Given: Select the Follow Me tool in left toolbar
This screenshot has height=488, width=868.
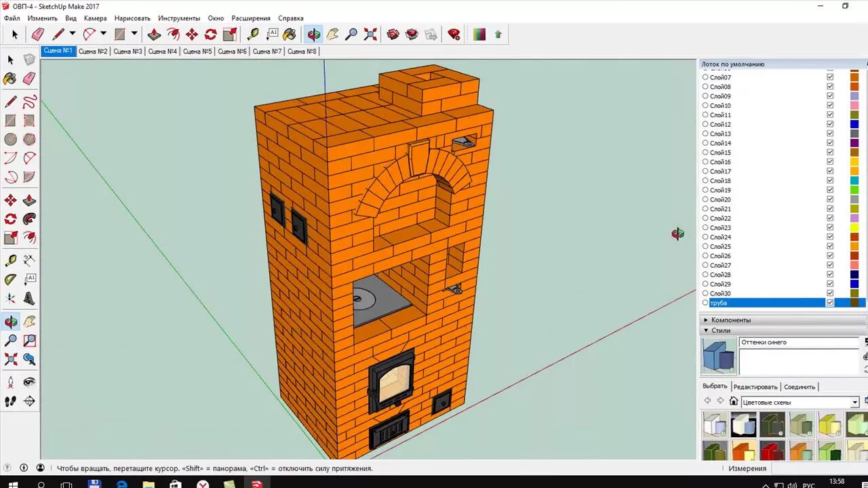Looking at the screenshot, I should tap(29, 219).
